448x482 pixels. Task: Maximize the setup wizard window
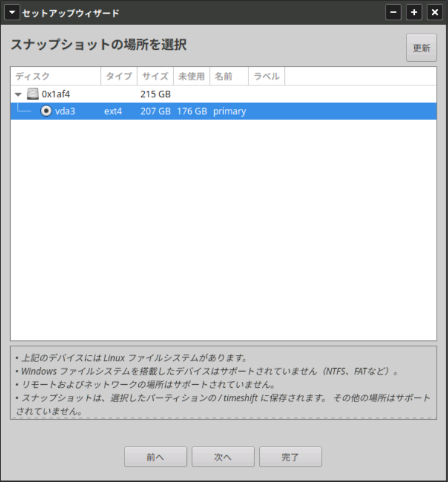tap(414, 12)
